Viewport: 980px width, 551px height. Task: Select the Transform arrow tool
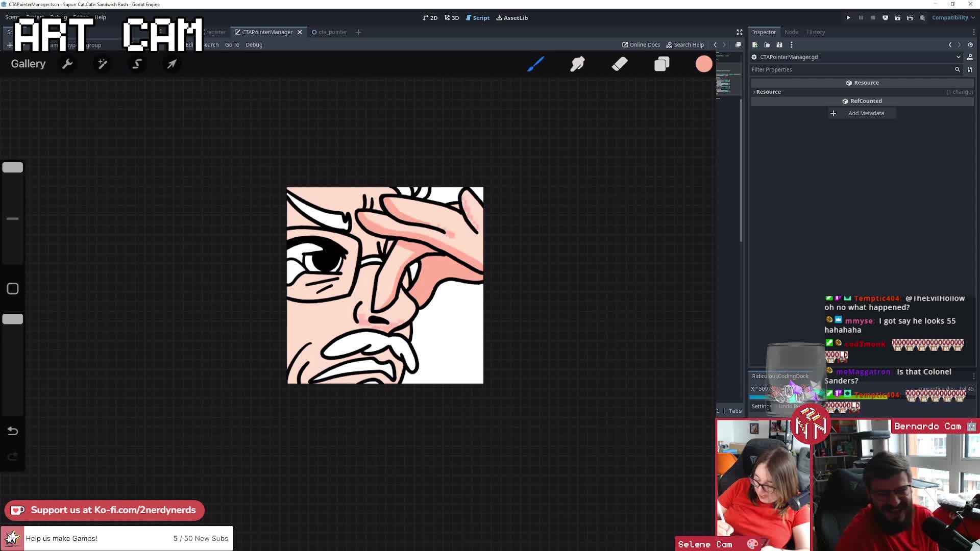[x=172, y=64]
